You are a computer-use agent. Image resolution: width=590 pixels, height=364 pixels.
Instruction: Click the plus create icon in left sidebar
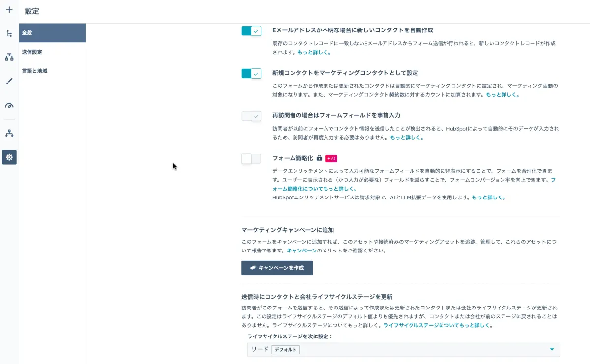[9, 9]
